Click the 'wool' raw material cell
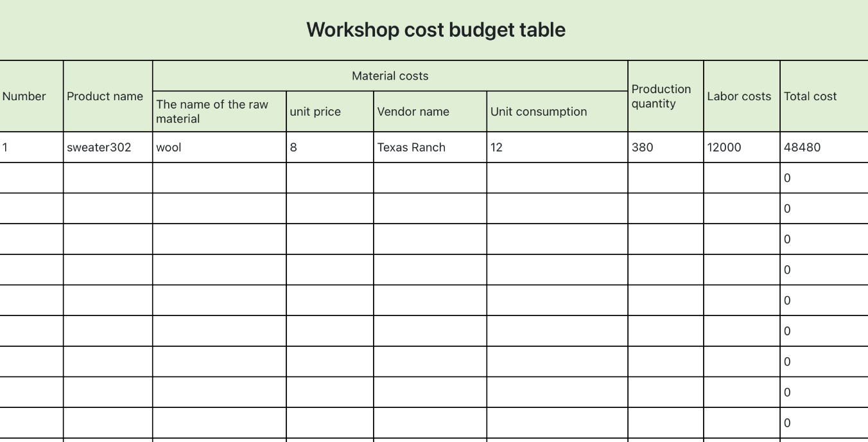The image size is (868, 442). 219,147
